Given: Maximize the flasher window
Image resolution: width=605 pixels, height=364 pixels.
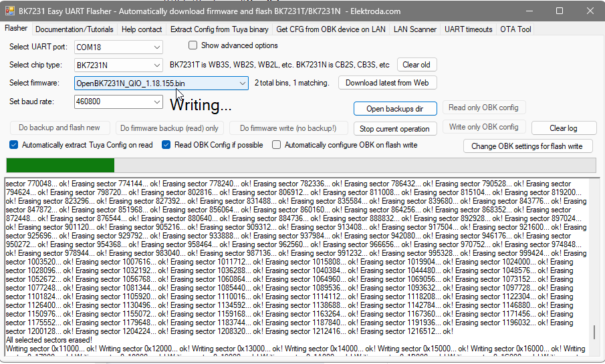Looking at the screenshot, I should pyautogui.click(x=560, y=11).
